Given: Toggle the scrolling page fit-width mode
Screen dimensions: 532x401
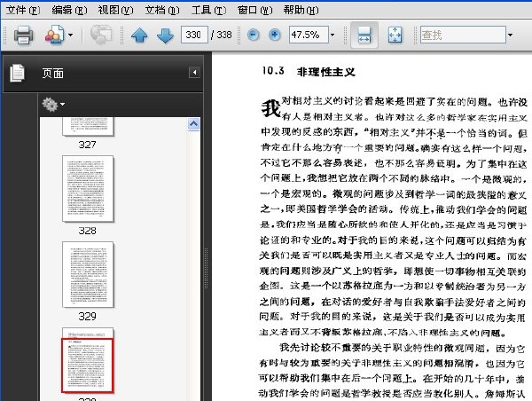Looking at the screenshot, I should [364, 35].
